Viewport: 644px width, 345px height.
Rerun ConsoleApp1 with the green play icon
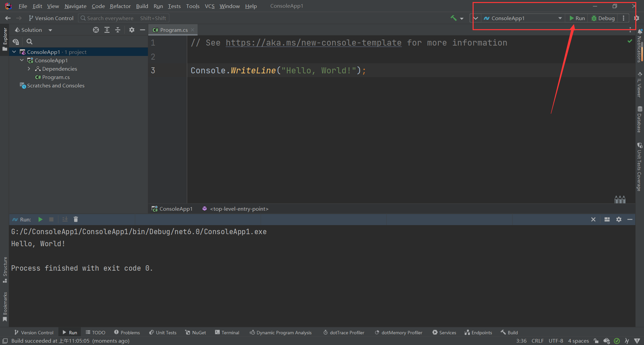coord(40,219)
